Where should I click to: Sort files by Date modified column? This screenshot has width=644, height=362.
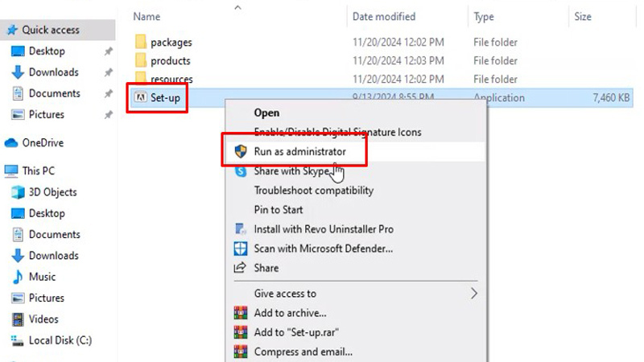coord(384,17)
